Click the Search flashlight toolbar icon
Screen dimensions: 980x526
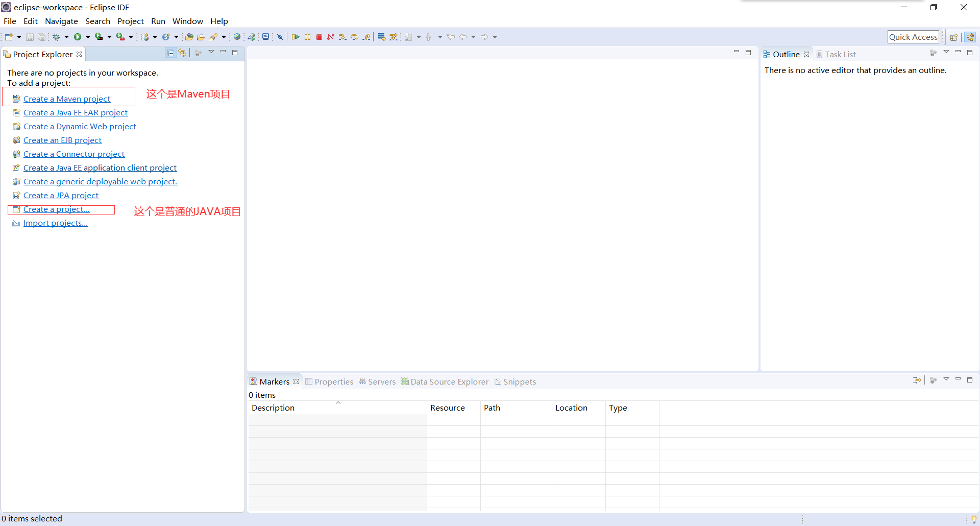click(x=214, y=37)
